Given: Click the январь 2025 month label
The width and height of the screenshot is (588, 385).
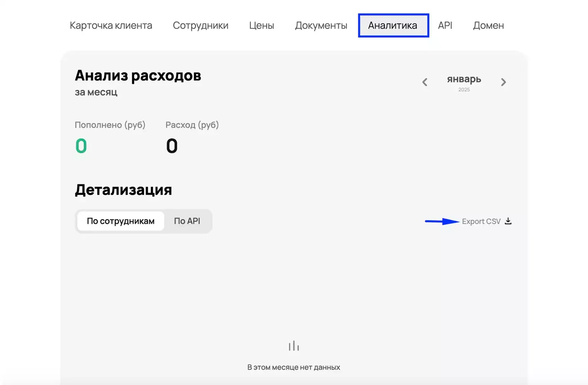Looking at the screenshot, I should 464,82.
